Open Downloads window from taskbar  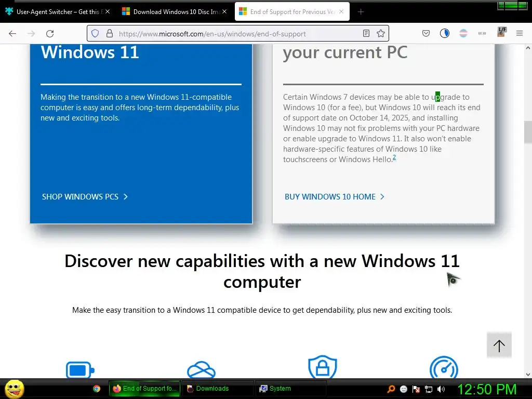point(218,389)
